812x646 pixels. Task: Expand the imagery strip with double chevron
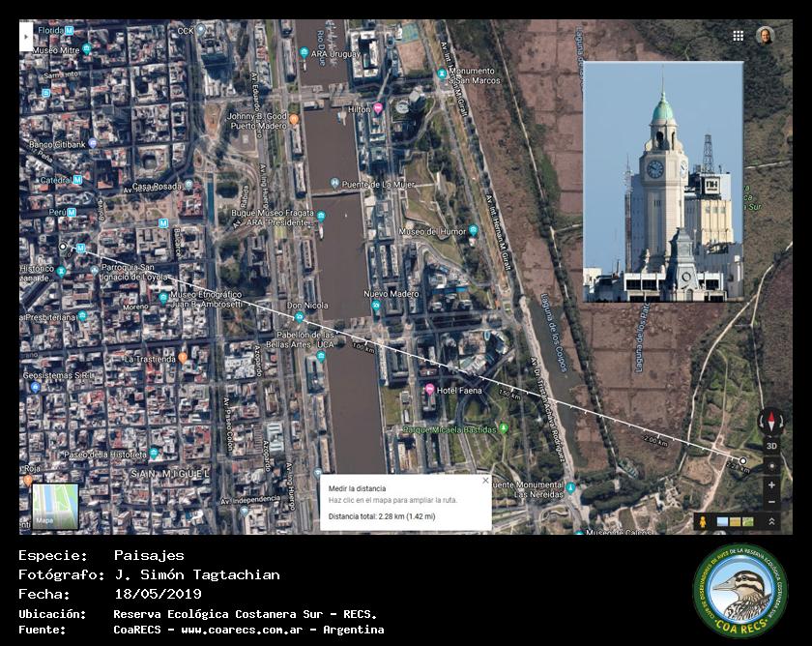tap(771, 521)
